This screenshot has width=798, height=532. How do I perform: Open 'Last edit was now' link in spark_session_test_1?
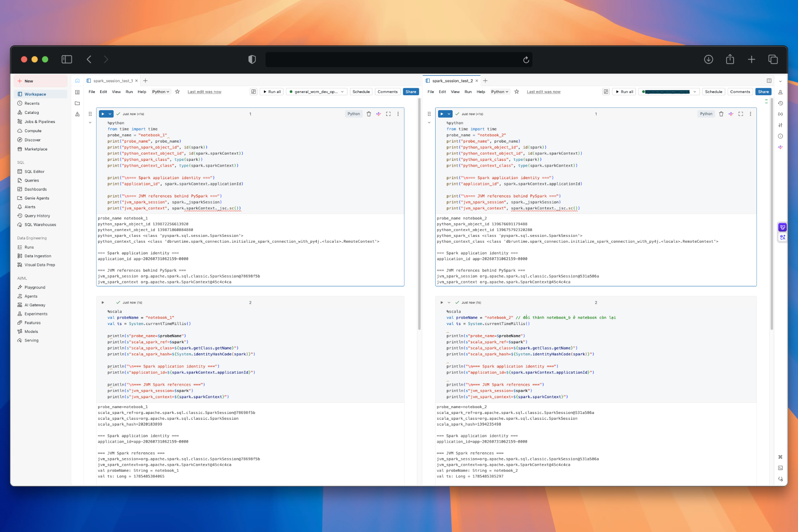pyautogui.click(x=204, y=92)
